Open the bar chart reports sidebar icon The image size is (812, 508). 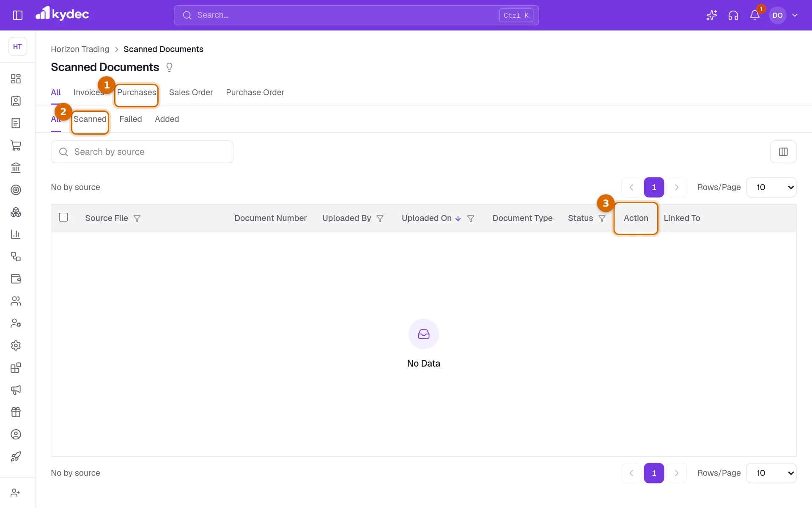coord(16,235)
